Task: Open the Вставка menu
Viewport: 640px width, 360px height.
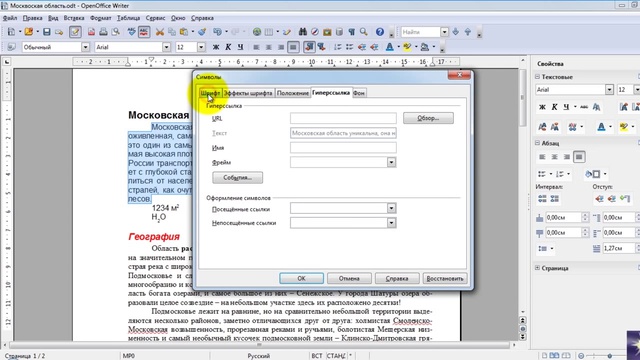Action: point(74,18)
